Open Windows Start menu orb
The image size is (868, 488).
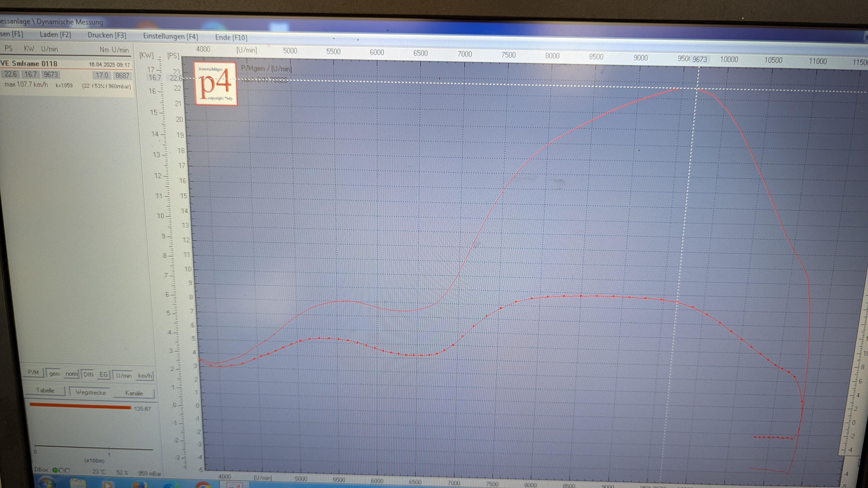click(x=48, y=483)
